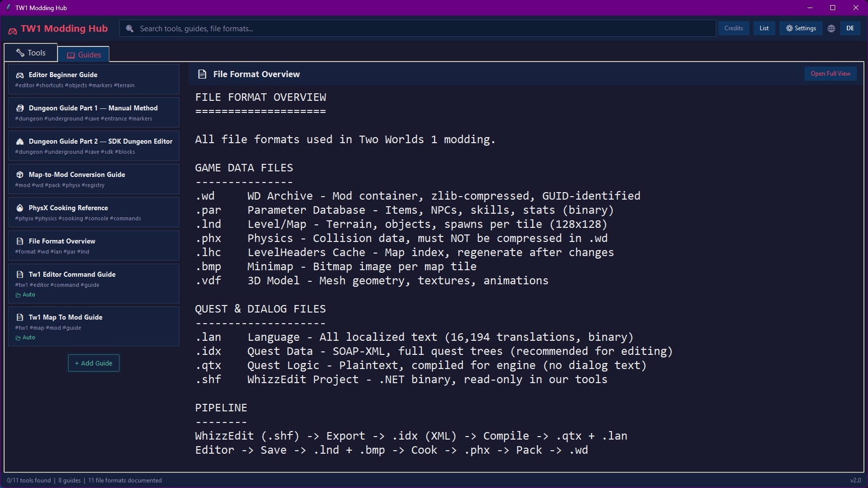
Task: Click the .qtx Quest Logic line
Action: click(421, 365)
